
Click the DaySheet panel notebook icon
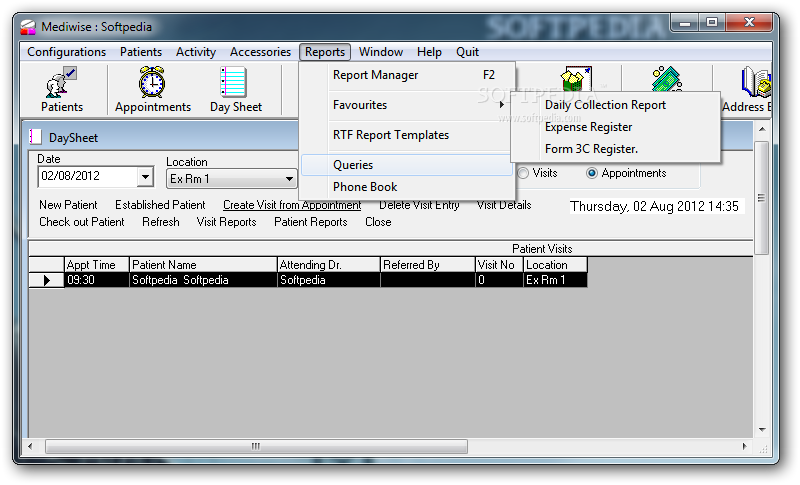[x=36, y=137]
